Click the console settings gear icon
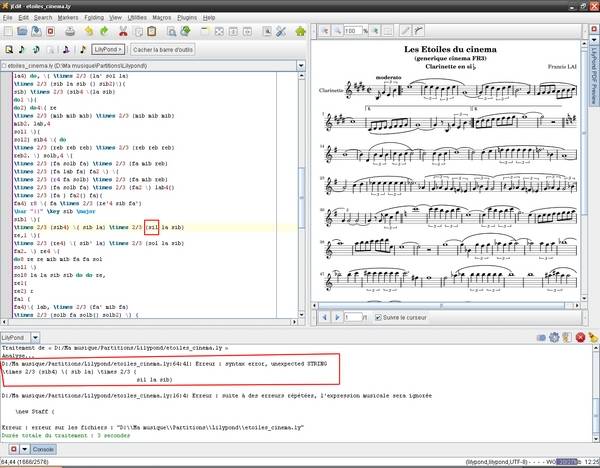 (x=554, y=338)
